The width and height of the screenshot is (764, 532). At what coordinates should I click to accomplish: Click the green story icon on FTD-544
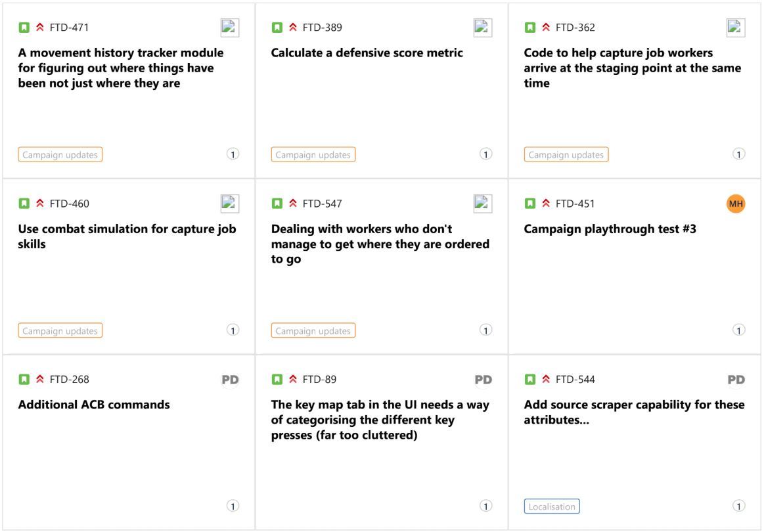click(530, 379)
